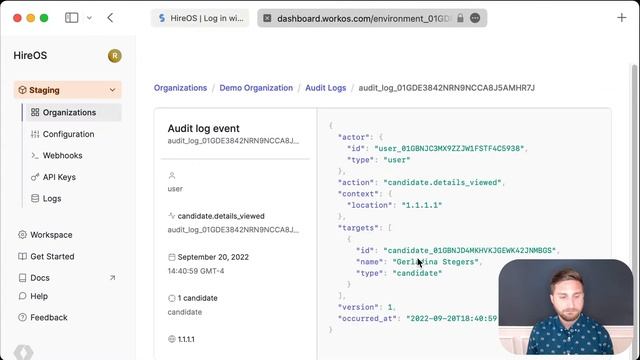Click the audit_log_01GDE3842NRN9NCCA8J5AMHR7J breadcrumb text
640x360 pixels.
point(447,88)
